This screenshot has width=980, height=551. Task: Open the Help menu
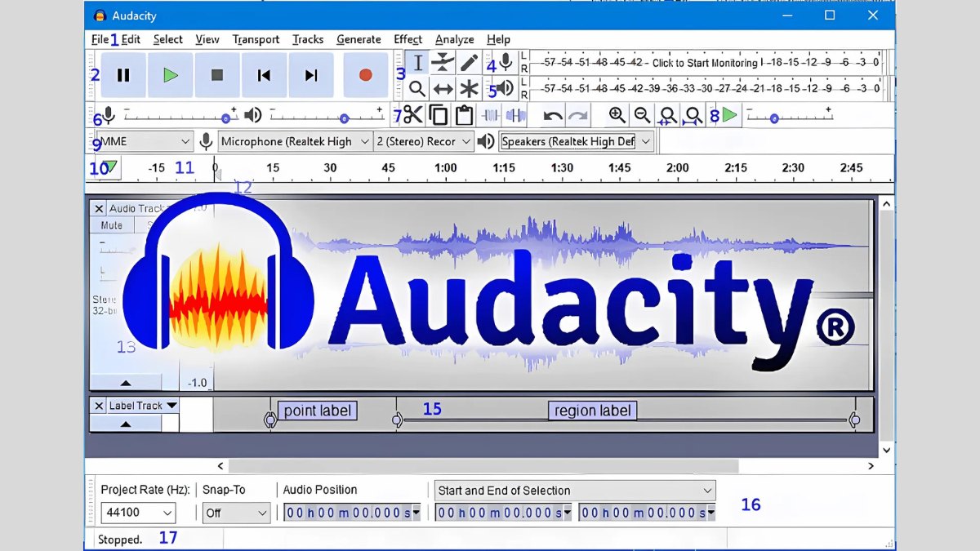pyautogui.click(x=498, y=39)
